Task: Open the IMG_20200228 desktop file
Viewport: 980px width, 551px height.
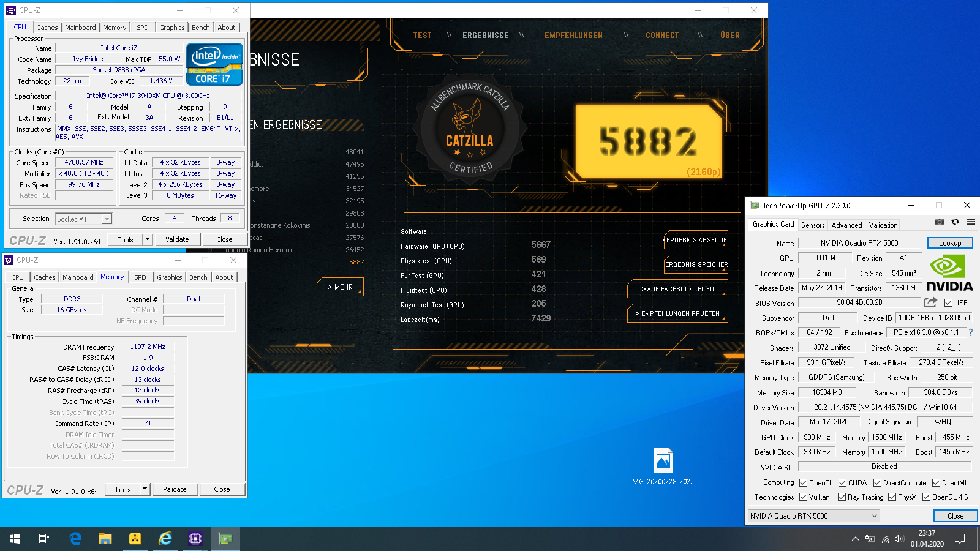Action: (x=663, y=467)
